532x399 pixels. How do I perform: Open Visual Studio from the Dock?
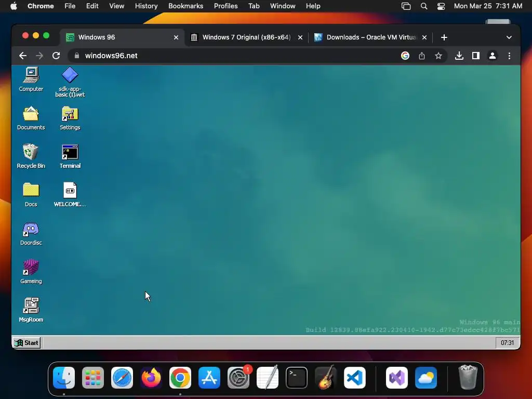(x=396, y=378)
